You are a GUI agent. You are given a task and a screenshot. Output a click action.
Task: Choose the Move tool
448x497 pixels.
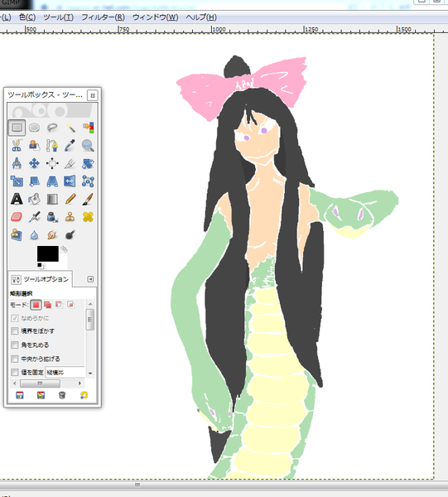tap(34, 163)
